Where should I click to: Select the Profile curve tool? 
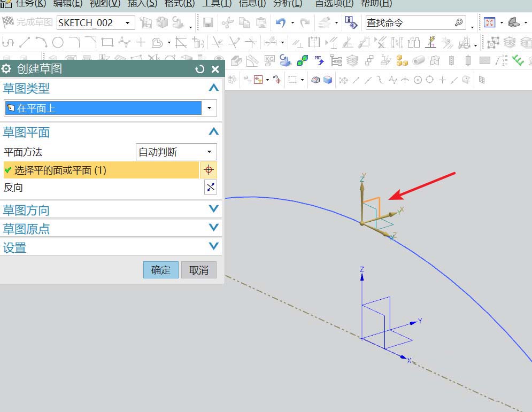(8, 42)
